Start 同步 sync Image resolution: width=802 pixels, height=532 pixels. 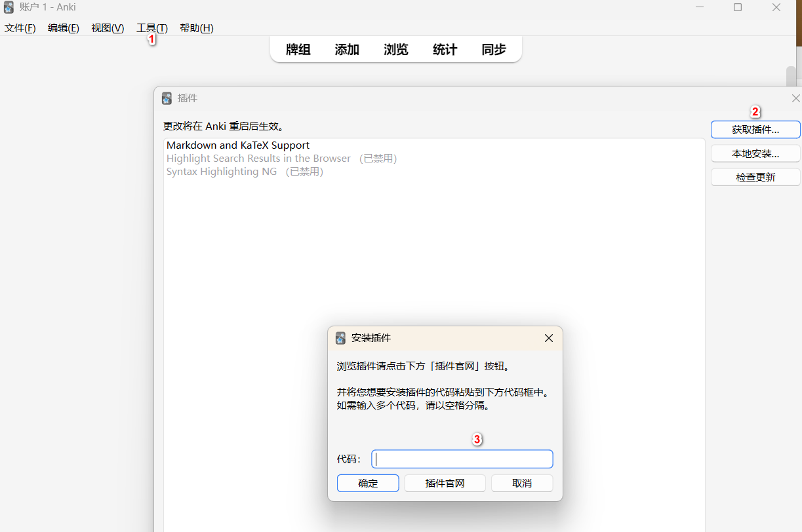coord(494,50)
